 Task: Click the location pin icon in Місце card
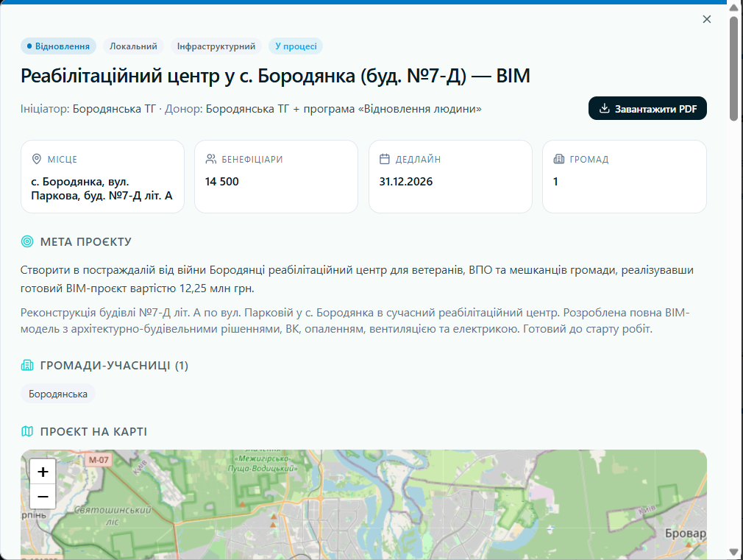pos(37,159)
